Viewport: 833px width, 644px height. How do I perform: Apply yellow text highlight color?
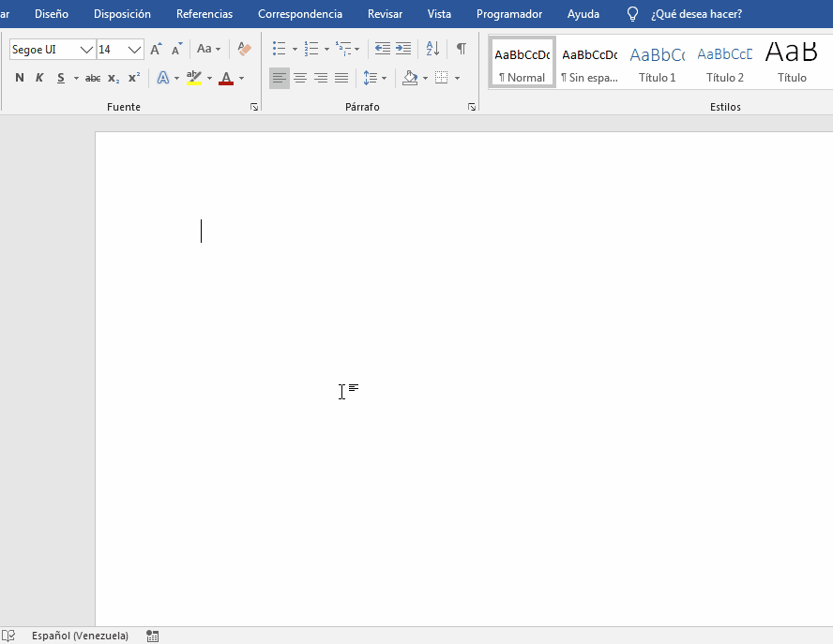point(194,78)
